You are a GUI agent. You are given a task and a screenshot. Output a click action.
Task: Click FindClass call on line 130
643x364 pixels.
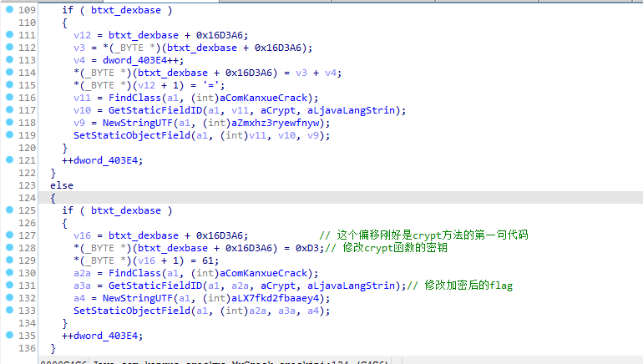point(134,273)
